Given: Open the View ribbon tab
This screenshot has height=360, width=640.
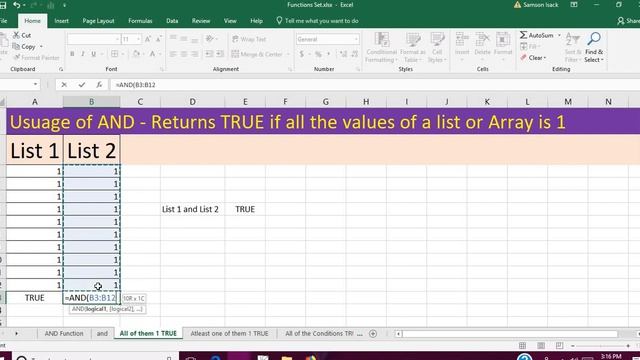Looking at the screenshot, I should tap(230, 21).
